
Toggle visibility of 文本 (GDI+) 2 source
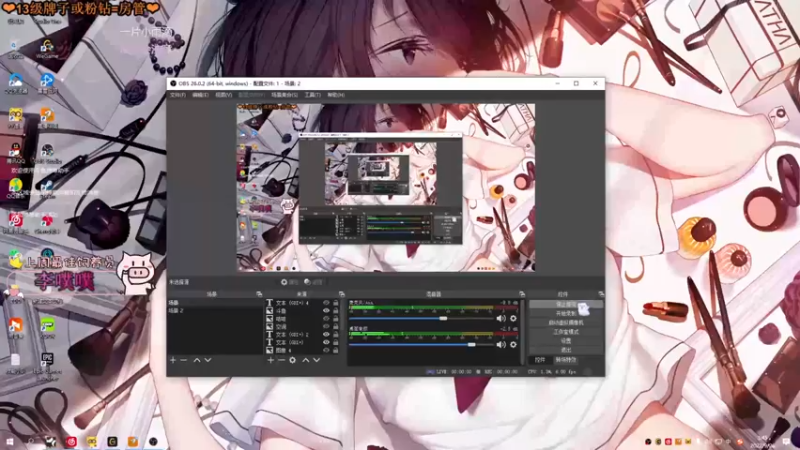pyautogui.click(x=326, y=335)
